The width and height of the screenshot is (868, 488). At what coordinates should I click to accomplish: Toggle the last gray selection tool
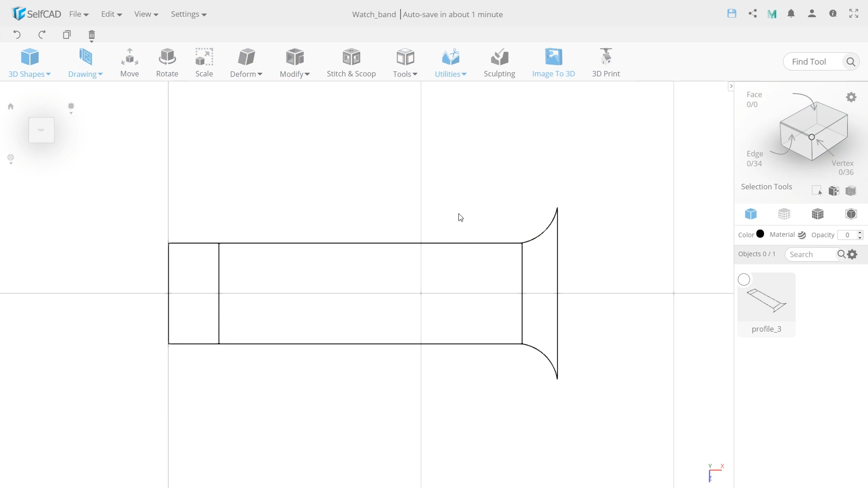[851, 191]
